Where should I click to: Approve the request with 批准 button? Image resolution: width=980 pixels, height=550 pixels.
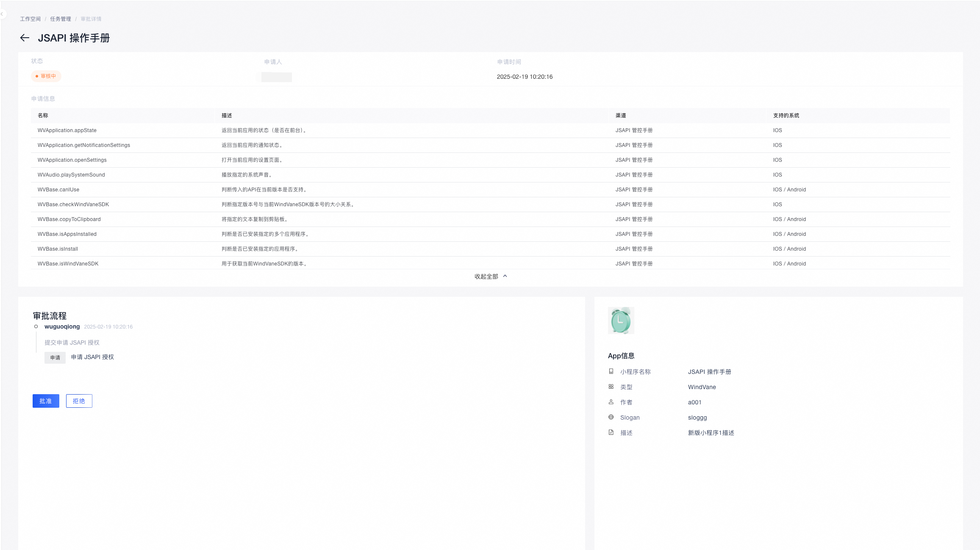(46, 401)
